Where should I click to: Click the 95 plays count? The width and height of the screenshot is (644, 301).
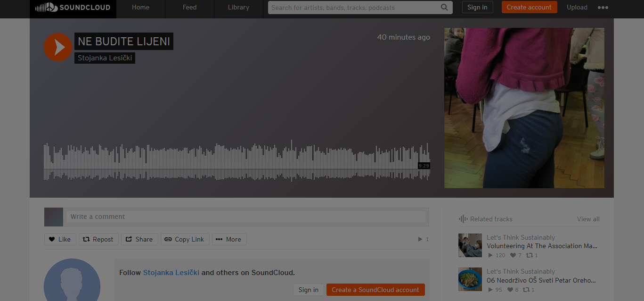click(x=495, y=290)
